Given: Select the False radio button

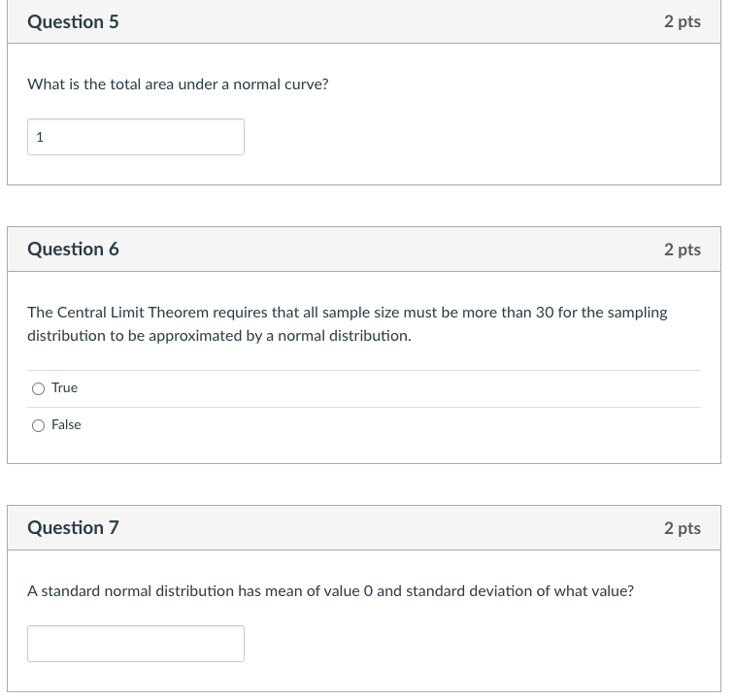Looking at the screenshot, I should point(39,425).
